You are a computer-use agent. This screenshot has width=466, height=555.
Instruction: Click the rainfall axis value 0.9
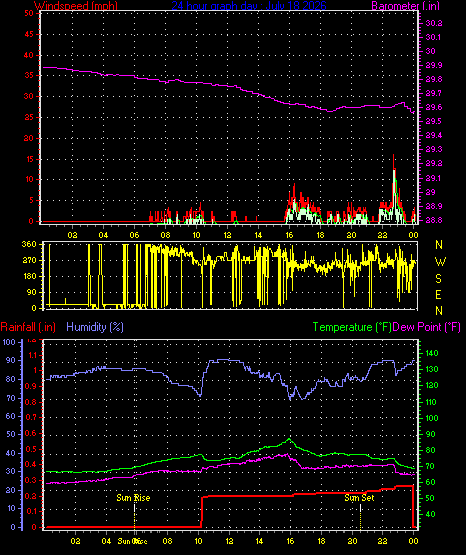(x=31, y=386)
